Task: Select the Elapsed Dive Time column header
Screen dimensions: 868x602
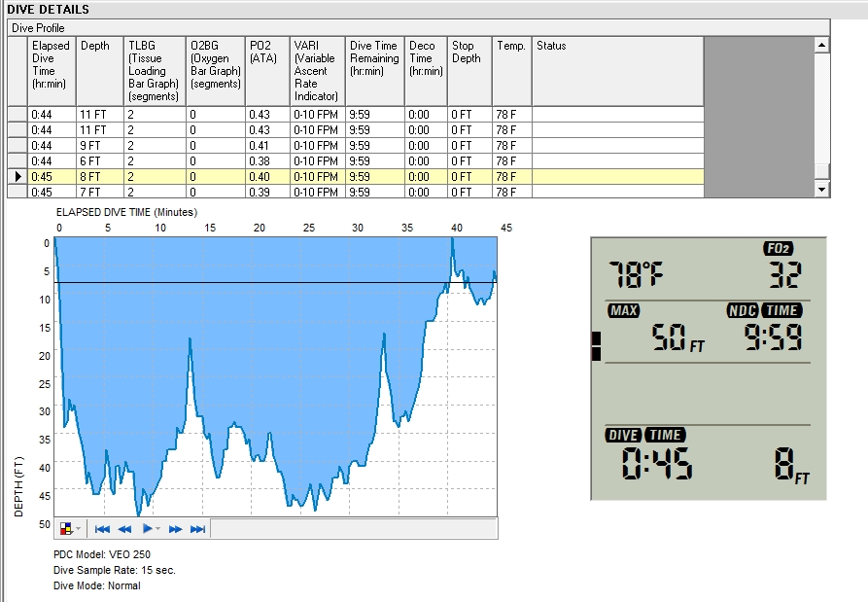Action: [52, 71]
